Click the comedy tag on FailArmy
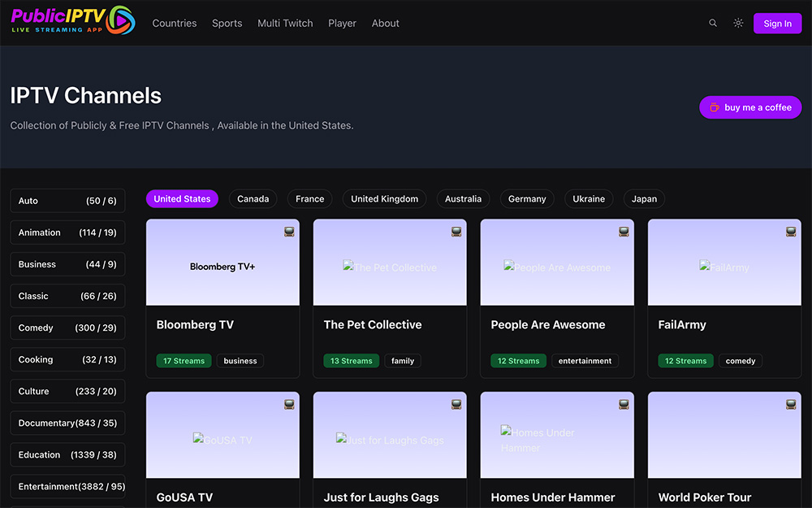 pos(741,361)
